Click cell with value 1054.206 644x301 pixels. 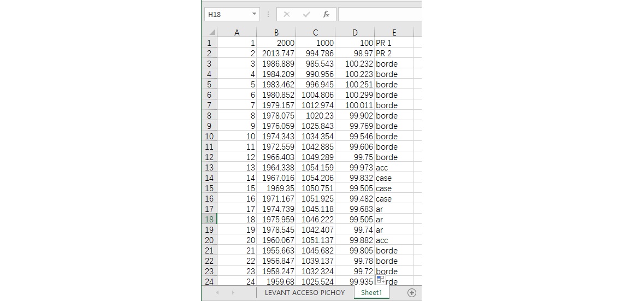pyautogui.click(x=317, y=178)
